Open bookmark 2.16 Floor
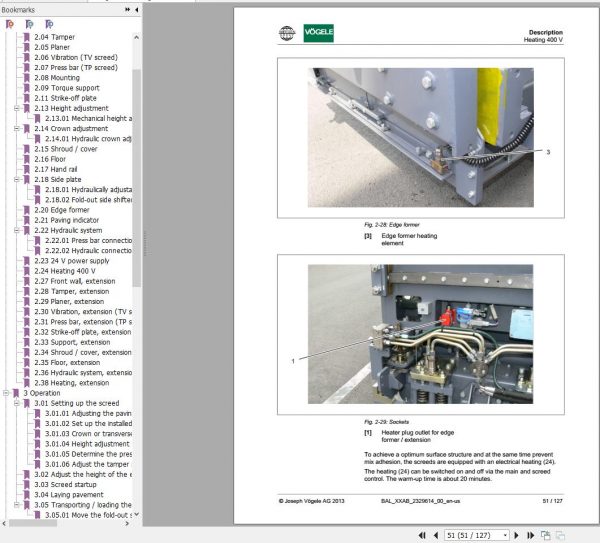Screen dimensions: 600x543 [50, 159]
